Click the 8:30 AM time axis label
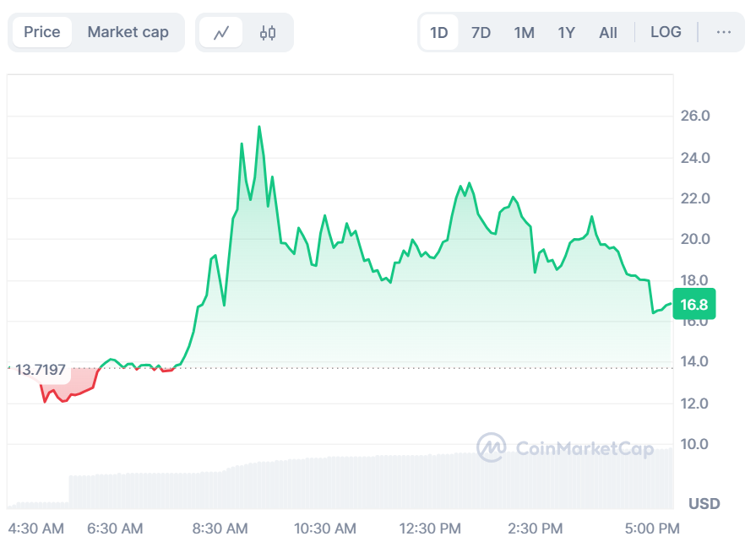 click(220, 528)
